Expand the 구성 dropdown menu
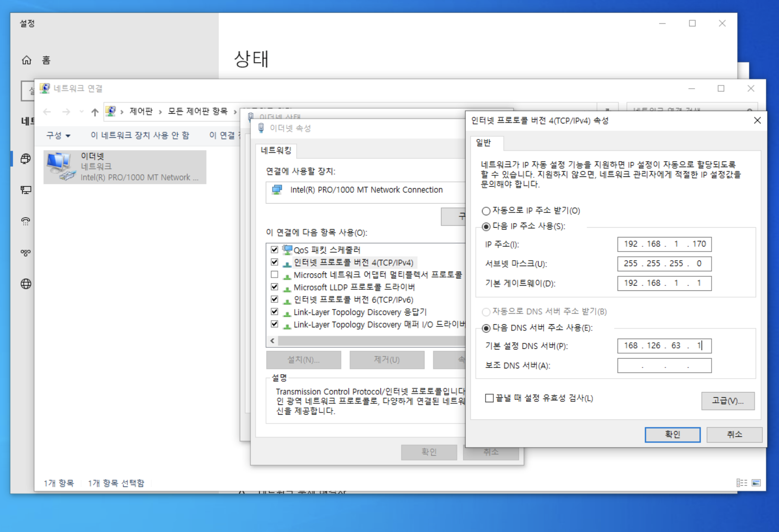The height and width of the screenshot is (532, 779). click(58, 135)
